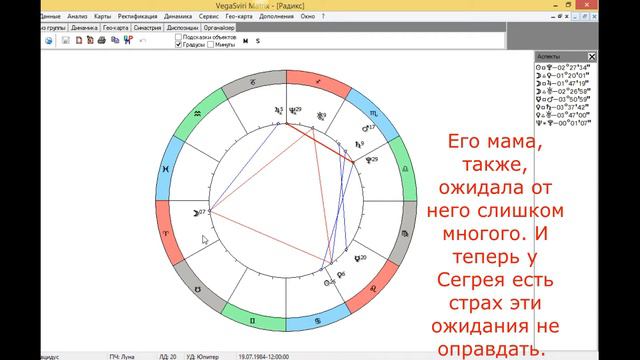Switch to the Диспозиции tab
The image size is (640, 360).
point(182,28)
